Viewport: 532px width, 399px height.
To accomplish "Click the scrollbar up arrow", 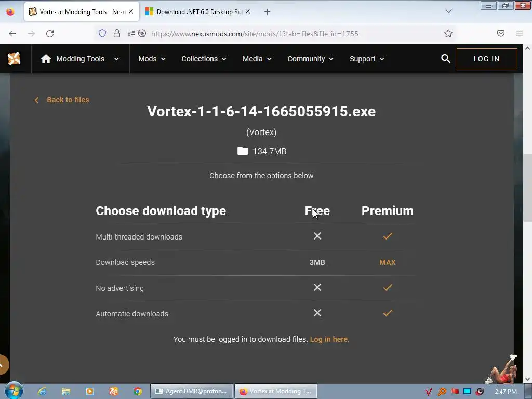I will (527, 48).
